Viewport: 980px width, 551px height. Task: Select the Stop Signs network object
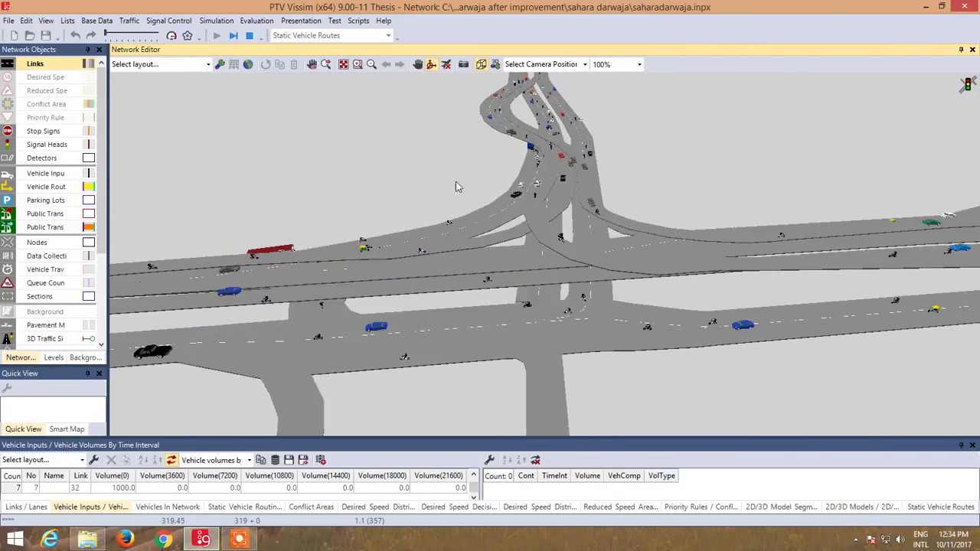point(43,131)
